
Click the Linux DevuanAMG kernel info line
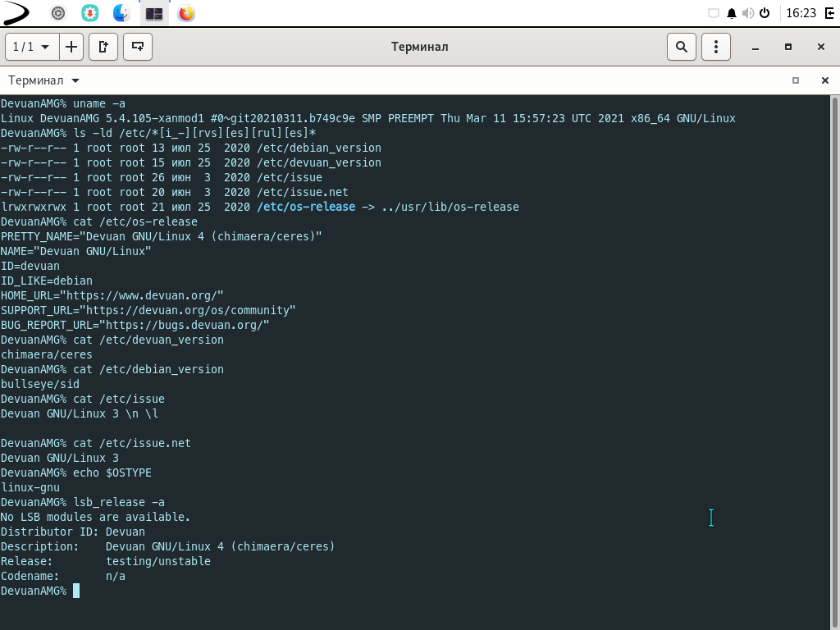(x=368, y=118)
